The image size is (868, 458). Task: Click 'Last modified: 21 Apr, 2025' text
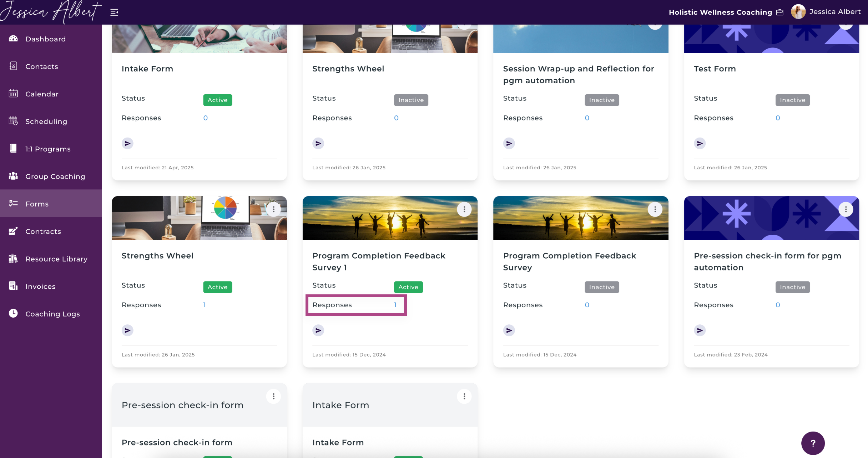pyautogui.click(x=157, y=168)
